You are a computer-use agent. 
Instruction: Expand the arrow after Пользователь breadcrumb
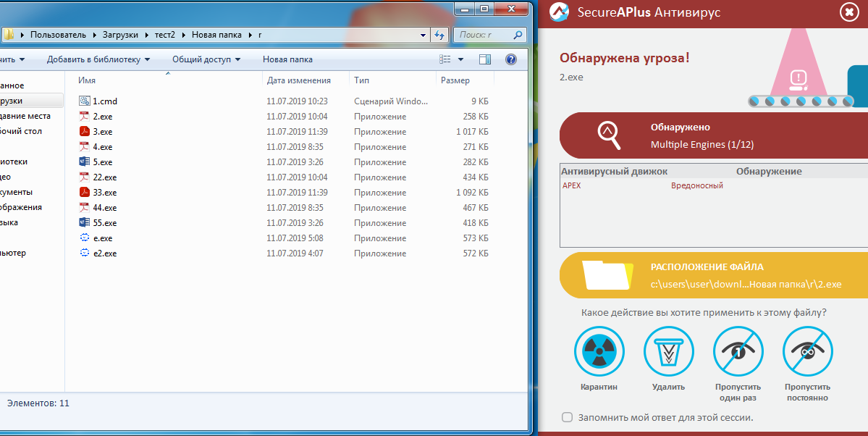[x=94, y=35]
